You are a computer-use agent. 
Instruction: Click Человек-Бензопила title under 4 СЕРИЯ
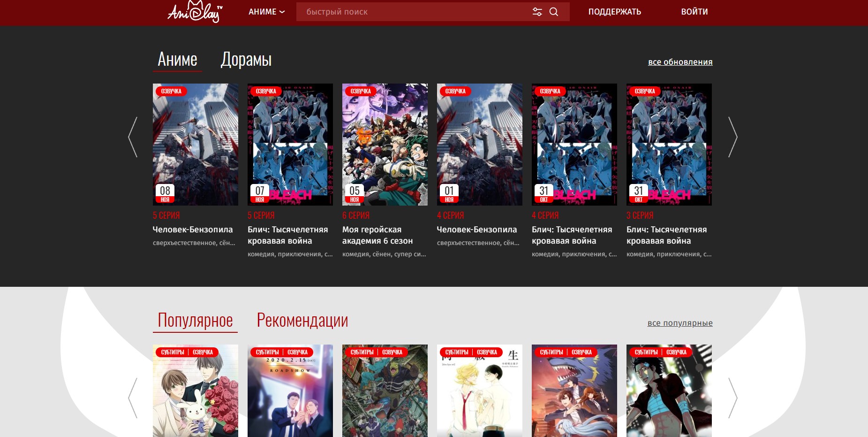(477, 230)
